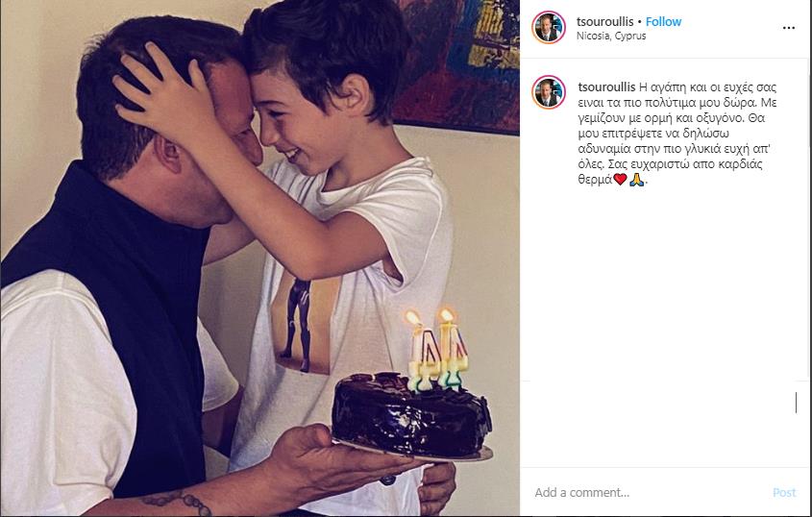Click the tattoo on the man's wrist

[176, 501]
